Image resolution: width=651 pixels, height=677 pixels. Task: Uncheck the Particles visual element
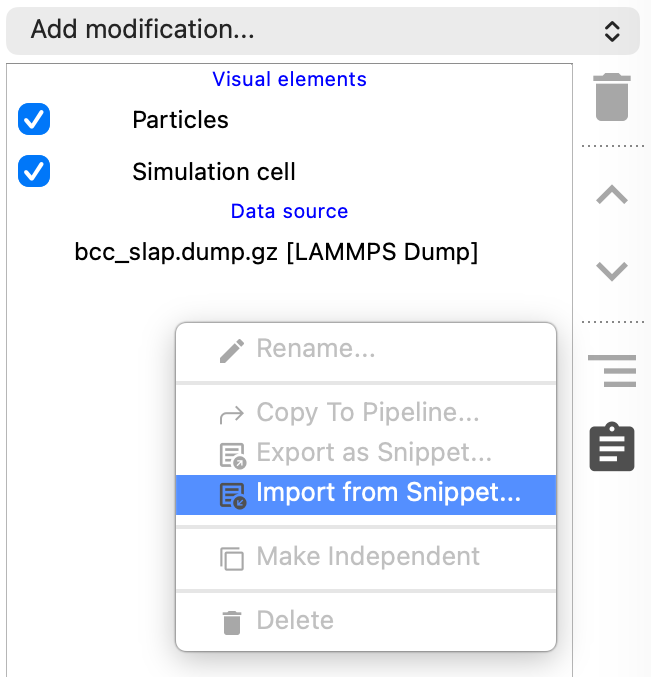click(34, 120)
